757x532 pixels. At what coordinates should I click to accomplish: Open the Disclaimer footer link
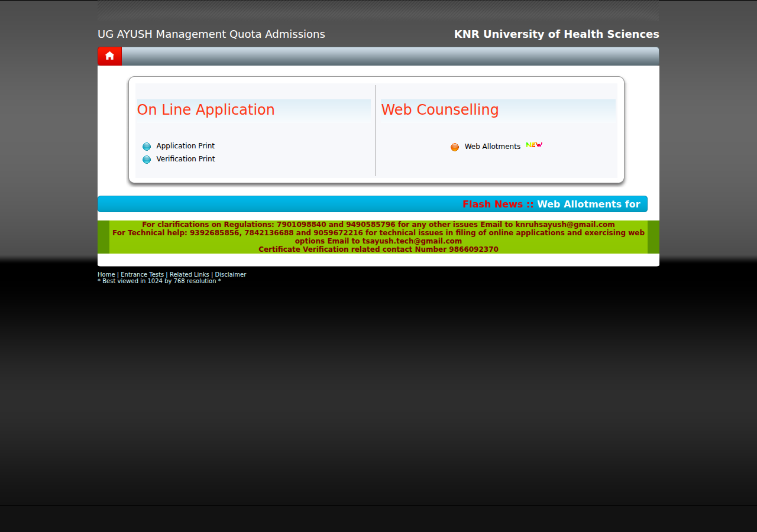(x=231, y=275)
